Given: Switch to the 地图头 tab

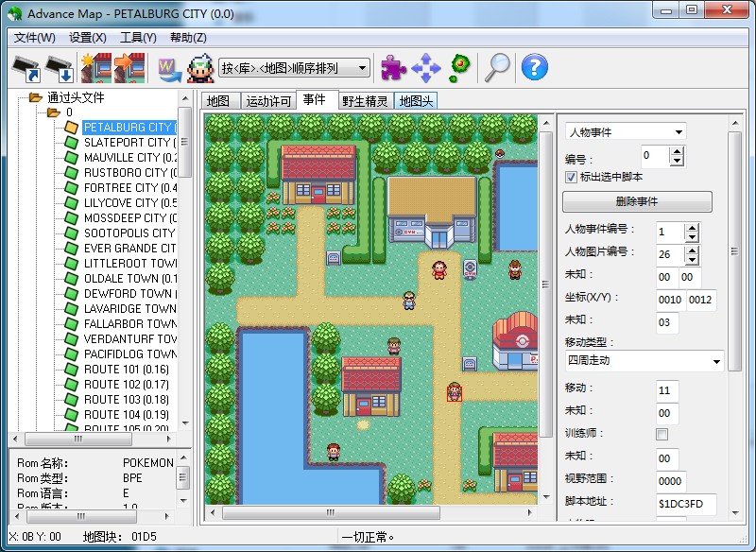Looking at the screenshot, I should [x=416, y=101].
